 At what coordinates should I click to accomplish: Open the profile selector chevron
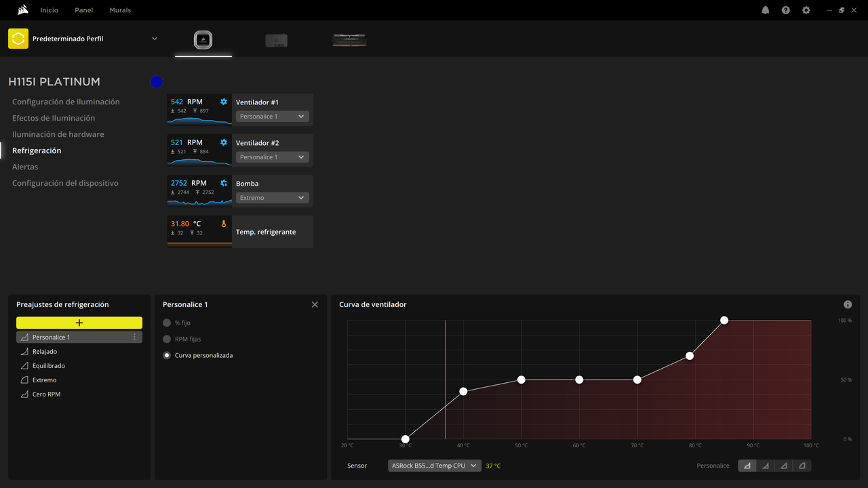coord(155,39)
